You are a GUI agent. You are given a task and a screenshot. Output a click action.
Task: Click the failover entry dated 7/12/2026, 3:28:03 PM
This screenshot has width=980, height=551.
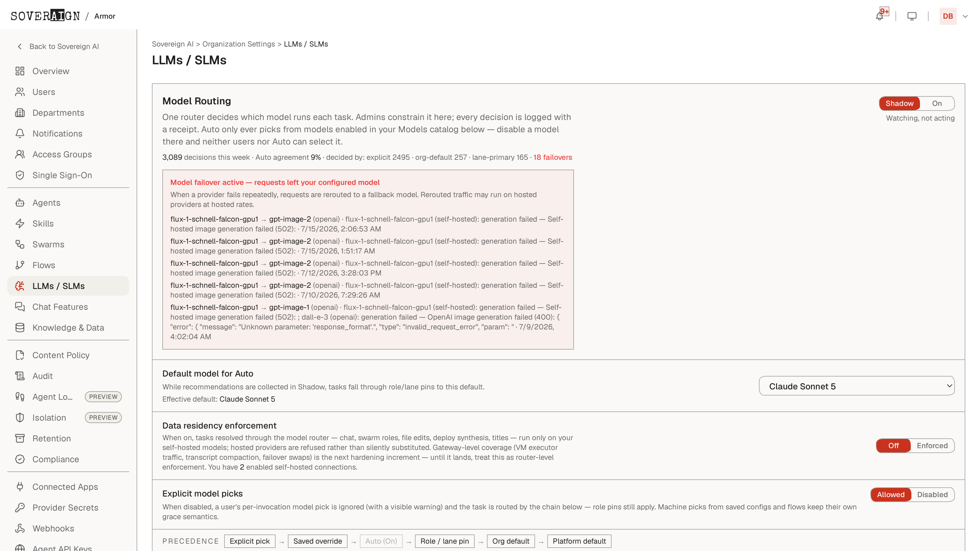click(367, 268)
